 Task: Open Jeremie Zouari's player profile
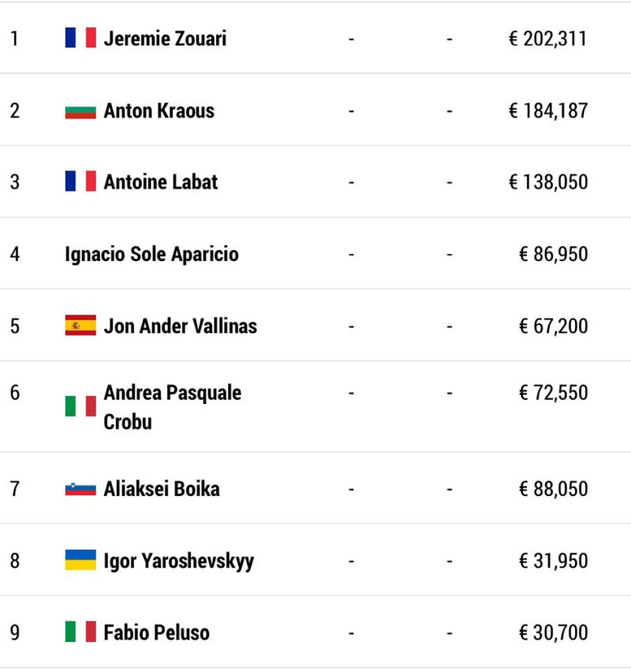(165, 38)
